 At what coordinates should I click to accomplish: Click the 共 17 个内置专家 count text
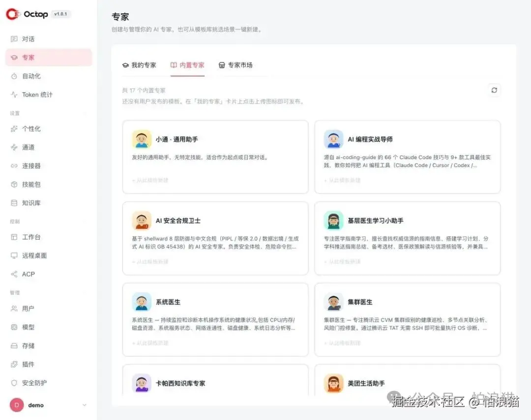(x=144, y=90)
